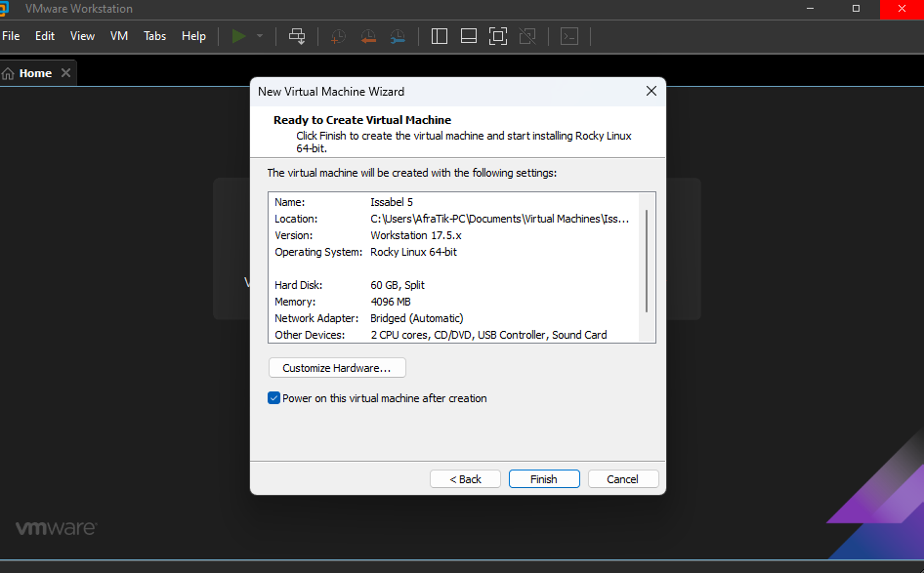
Task: Open the VM menu
Action: pyautogui.click(x=119, y=36)
